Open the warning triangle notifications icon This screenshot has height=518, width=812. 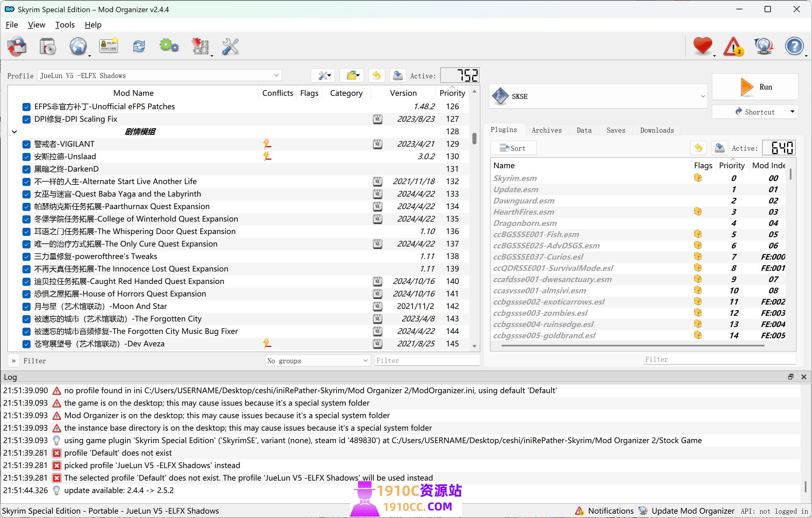733,46
